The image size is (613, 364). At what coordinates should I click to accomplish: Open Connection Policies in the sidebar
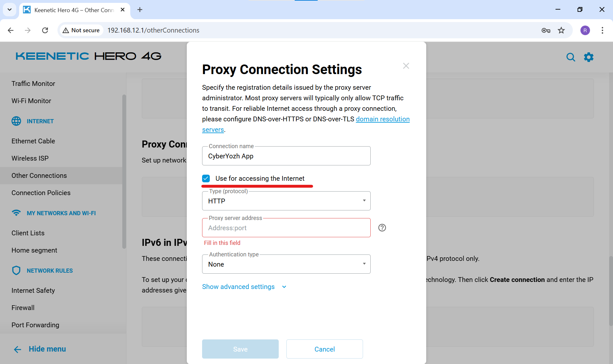pyautogui.click(x=41, y=193)
